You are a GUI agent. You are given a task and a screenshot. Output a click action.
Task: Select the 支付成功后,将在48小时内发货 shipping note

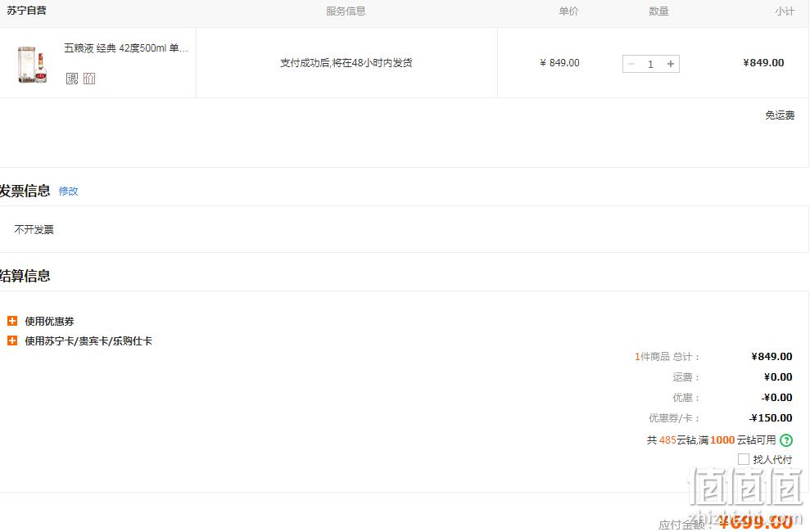tap(346, 63)
